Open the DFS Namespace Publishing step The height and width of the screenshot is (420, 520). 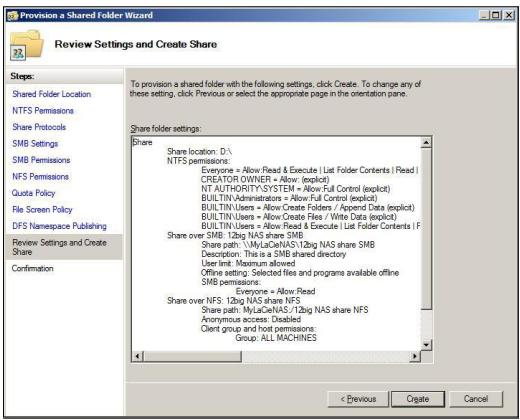point(59,226)
